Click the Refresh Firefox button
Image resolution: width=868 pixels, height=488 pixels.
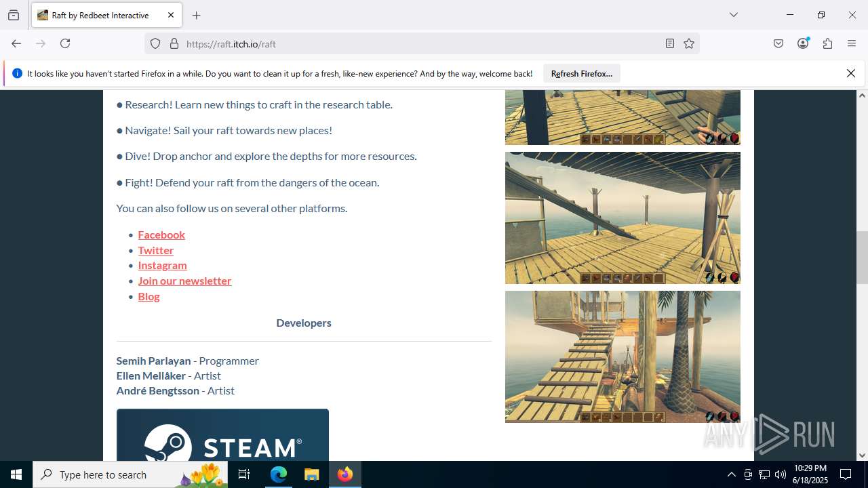click(x=582, y=73)
